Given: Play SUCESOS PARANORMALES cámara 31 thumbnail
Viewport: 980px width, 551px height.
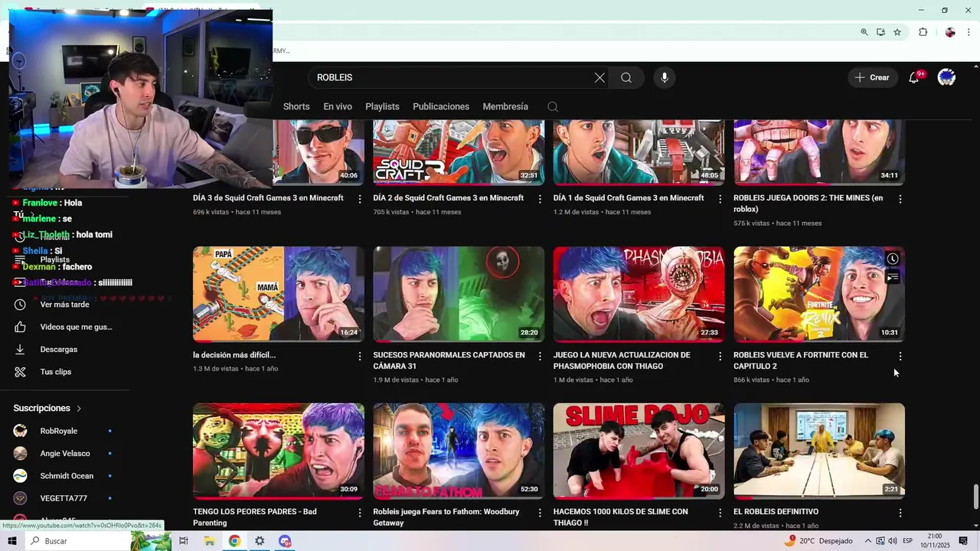Looking at the screenshot, I should click(459, 294).
